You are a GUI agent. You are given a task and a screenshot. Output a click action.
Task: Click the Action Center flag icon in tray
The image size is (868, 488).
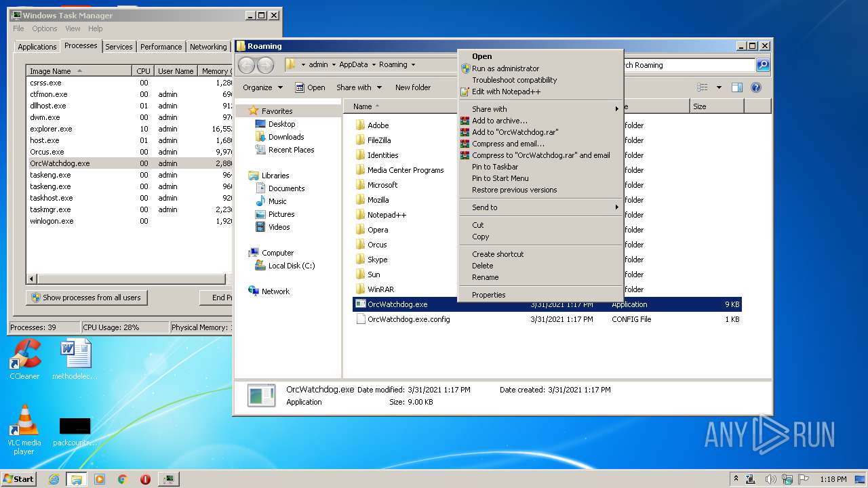coord(804,479)
